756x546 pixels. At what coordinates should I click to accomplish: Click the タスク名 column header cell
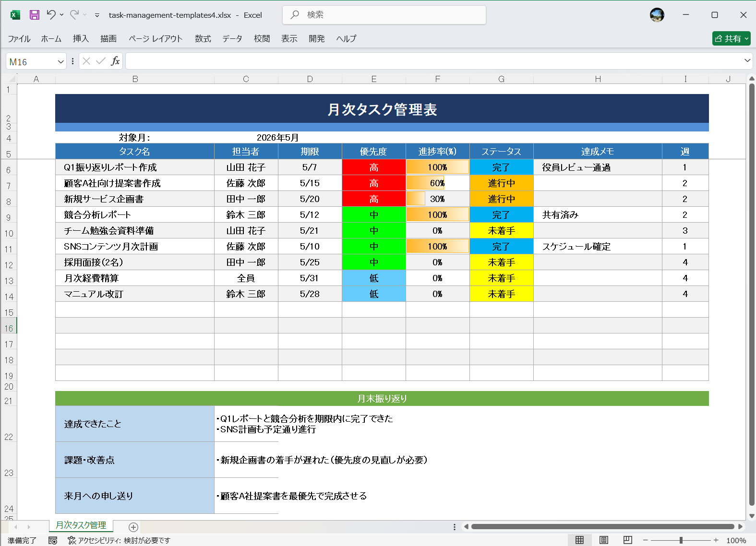(135, 151)
